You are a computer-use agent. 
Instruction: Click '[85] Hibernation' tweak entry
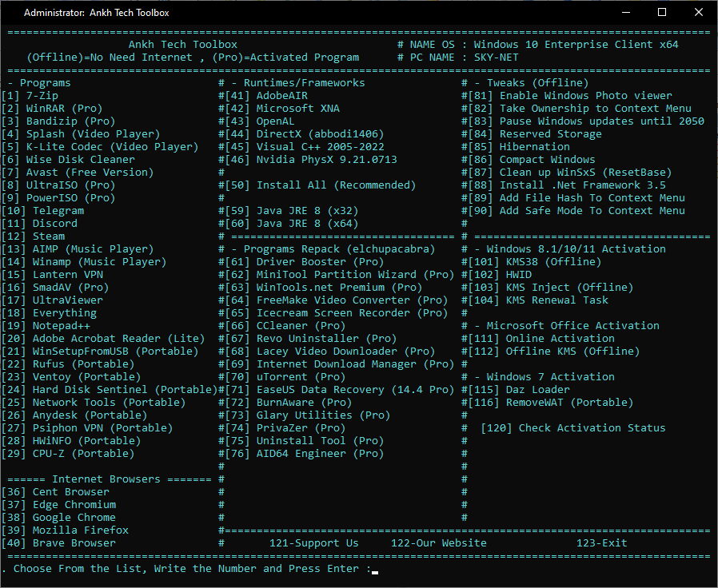[519, 147]
